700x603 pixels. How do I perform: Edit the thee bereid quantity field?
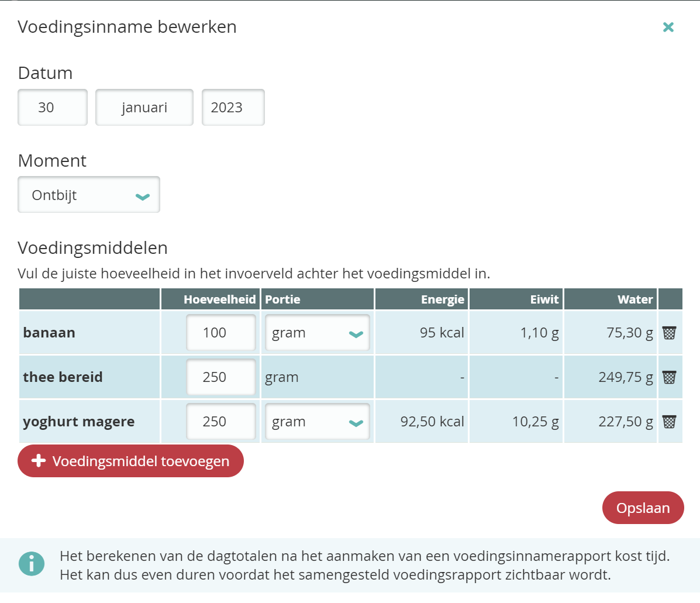pos(220,378)
